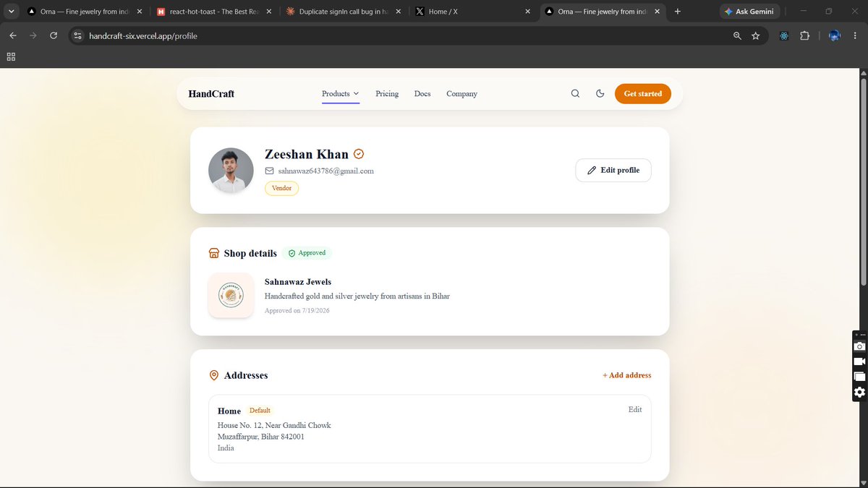The width and height of the screenshot is (868, 488).
Task: Close the react-hot-toast tab
Action: (x=268, y=12)
